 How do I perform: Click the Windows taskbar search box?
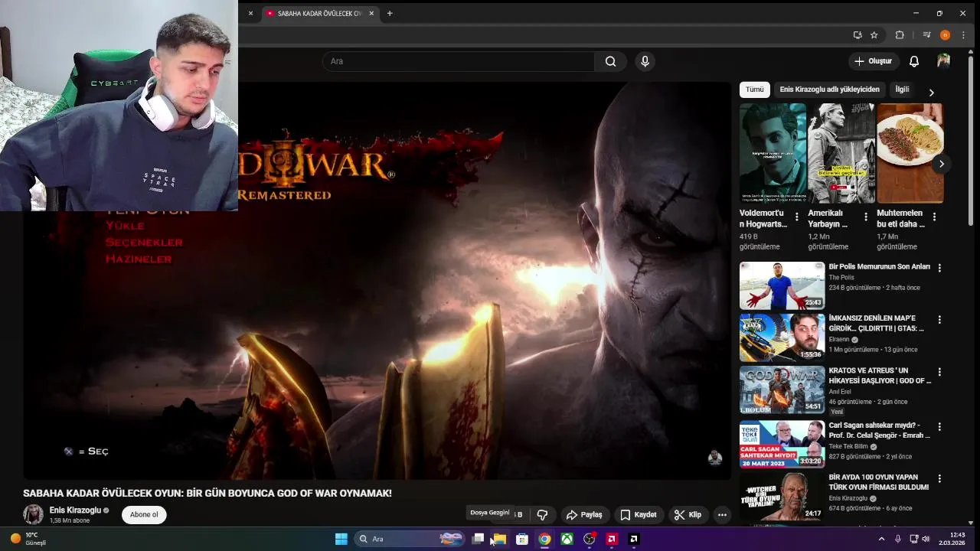pos(410,539)
